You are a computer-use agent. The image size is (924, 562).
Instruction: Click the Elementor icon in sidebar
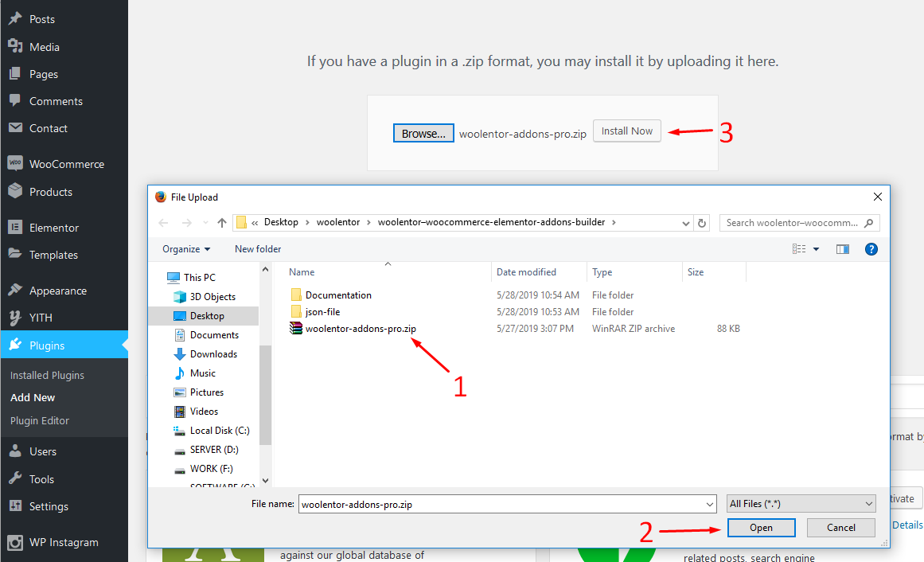[15, 227]
